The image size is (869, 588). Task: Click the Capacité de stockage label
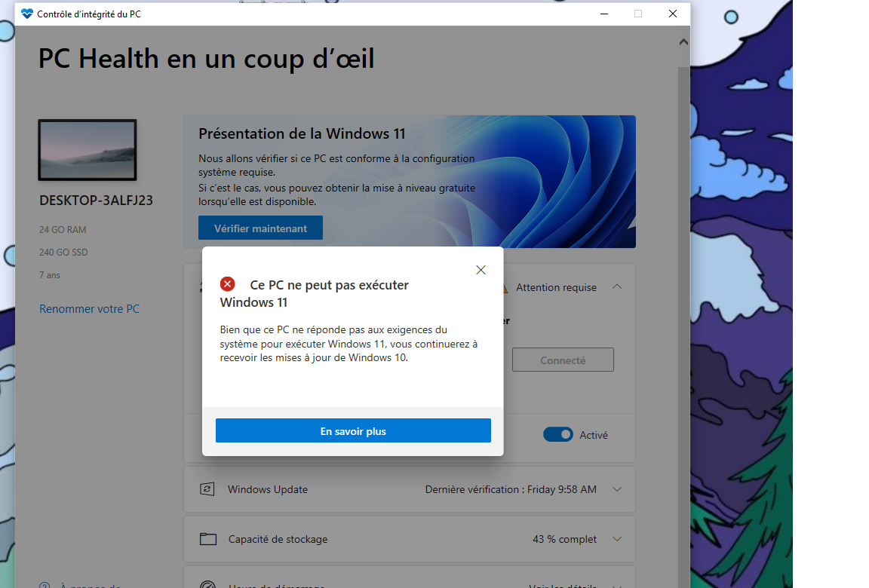pyautogui.click(x=278, y=539)
